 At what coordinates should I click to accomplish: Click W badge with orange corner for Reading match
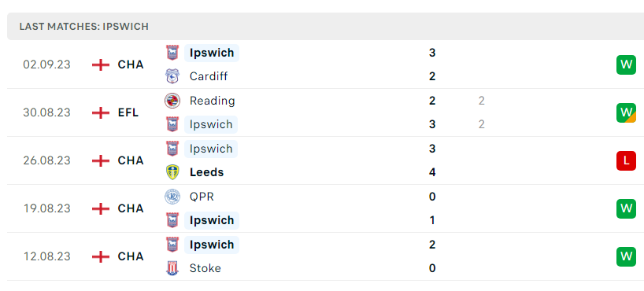point(626,112)
